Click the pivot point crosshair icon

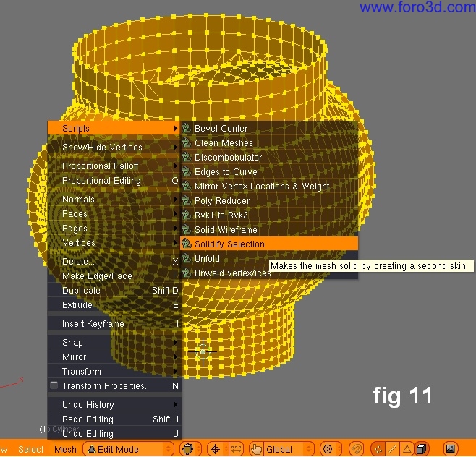pos(215,449)
